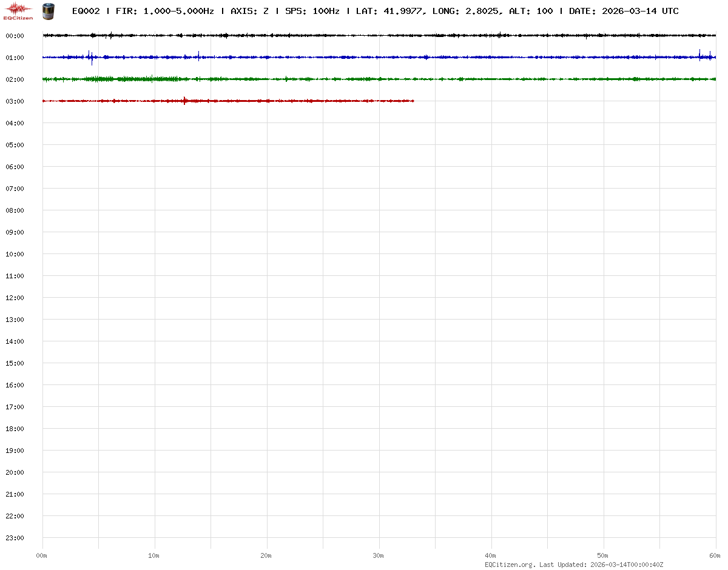Click the large blue spike near 4m

coord(91,57)
